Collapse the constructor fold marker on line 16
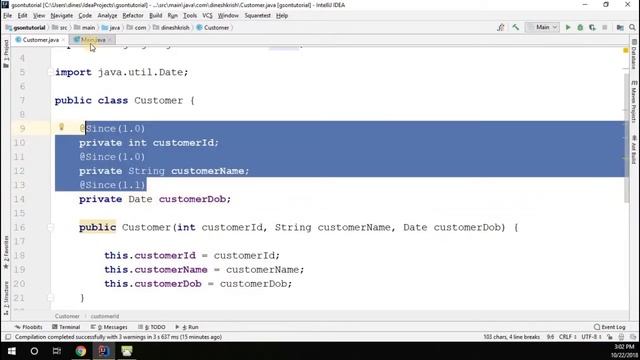Image resolution: width=640 pixels, height=360 pixels. 50,227
